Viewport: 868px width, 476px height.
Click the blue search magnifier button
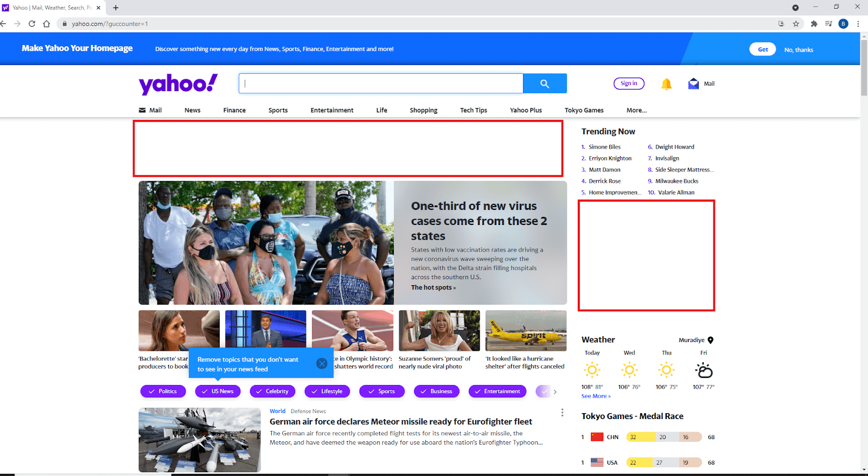pos(545,83)
